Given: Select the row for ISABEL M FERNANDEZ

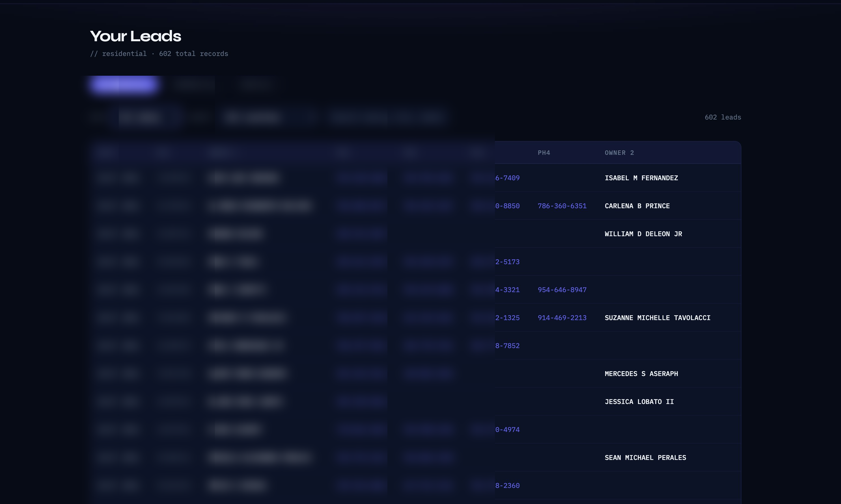Looking at the screenshot, I should click(x=641, y=178).
